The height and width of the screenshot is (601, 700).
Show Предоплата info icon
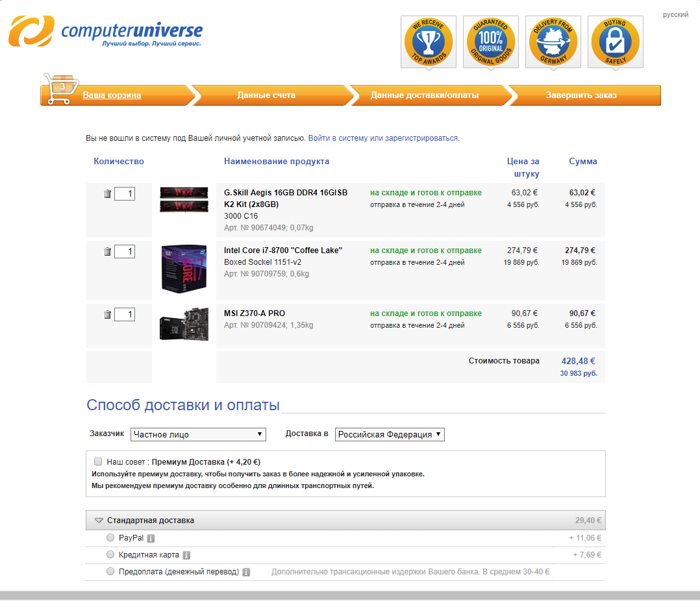tap(246, 572)
